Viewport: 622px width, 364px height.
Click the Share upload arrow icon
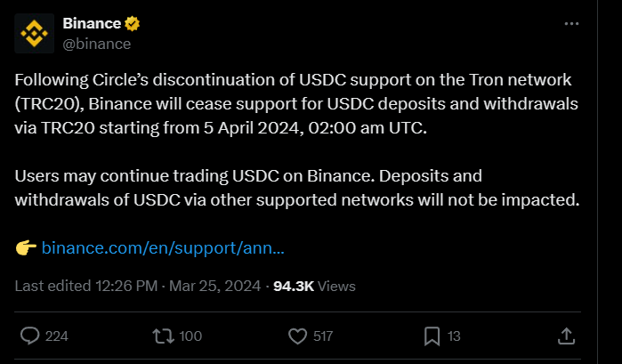(566, 336)
